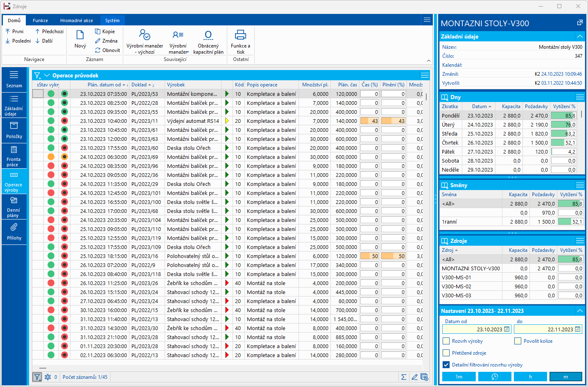
Task: Open Fronta práce in sidebar
Action: point(14,156)
